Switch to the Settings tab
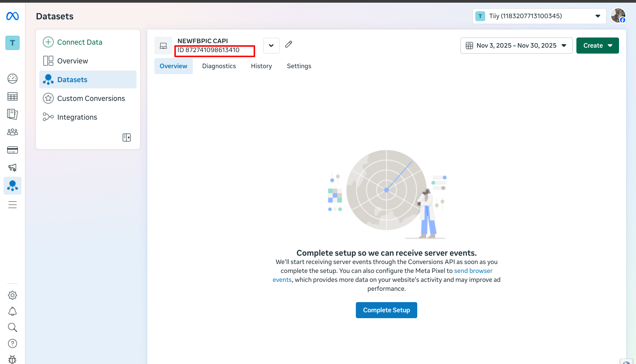Image resolution: width=636 pixels, height=364 pixels. [299, 66]
